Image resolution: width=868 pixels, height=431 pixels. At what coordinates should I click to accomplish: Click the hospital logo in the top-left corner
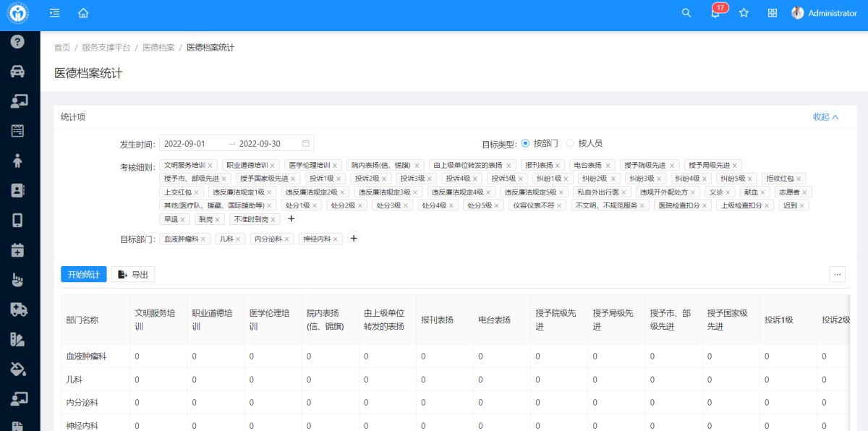[18, 13]
